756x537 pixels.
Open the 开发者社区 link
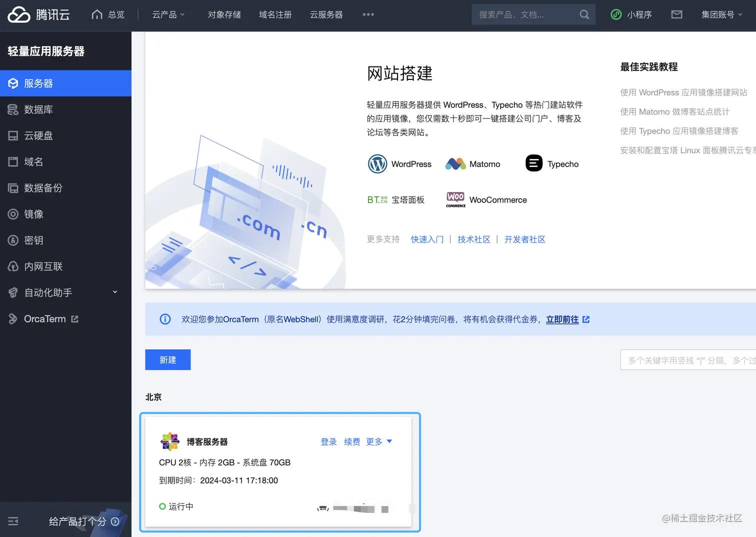(x=525, y=239)
